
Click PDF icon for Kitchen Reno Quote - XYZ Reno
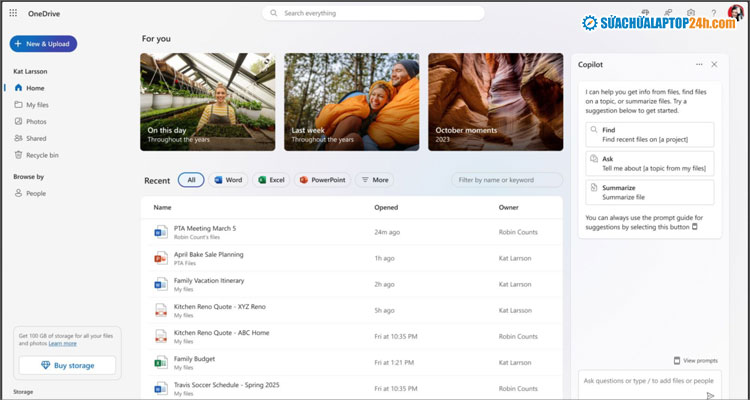161,311
